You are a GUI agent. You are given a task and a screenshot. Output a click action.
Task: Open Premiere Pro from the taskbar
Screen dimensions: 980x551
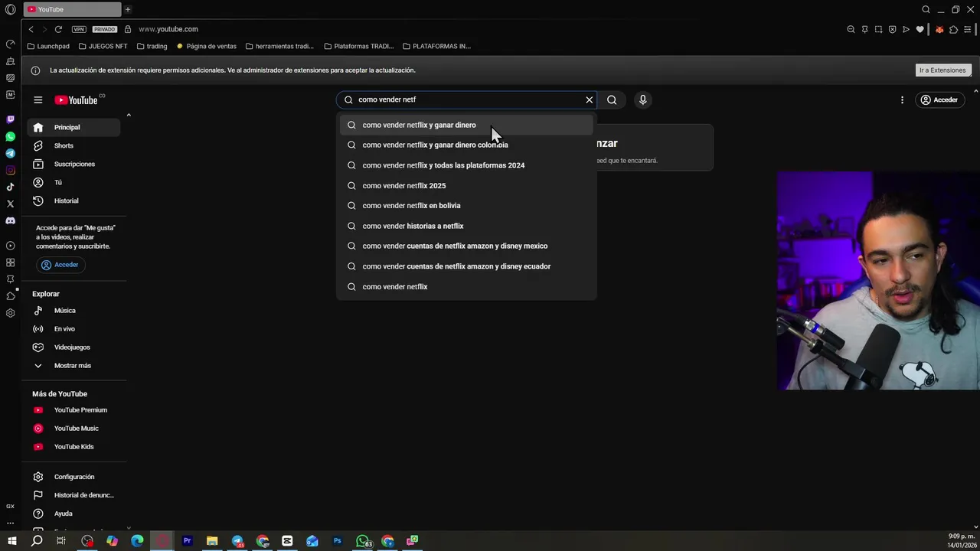(187, 541)
